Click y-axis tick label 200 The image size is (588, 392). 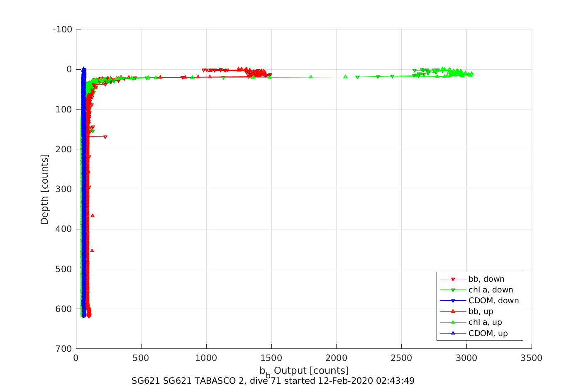pyautogui.click(x=64, y=149)
